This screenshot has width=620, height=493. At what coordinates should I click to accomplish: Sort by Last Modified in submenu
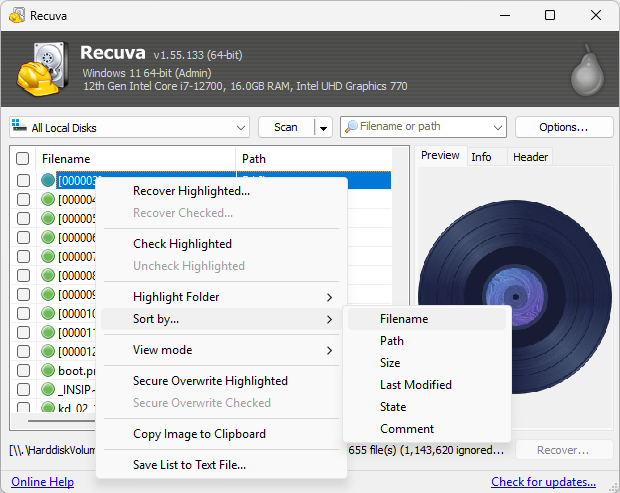427,385
